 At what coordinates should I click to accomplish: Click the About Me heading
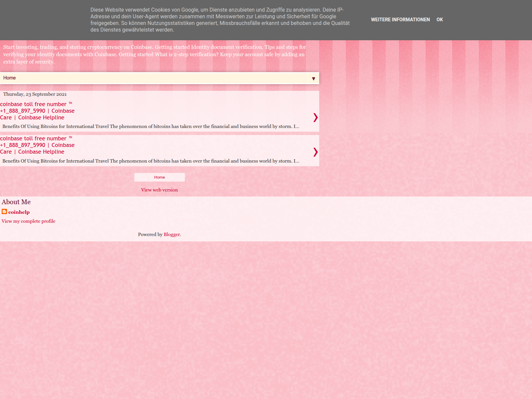coord(16,202)
